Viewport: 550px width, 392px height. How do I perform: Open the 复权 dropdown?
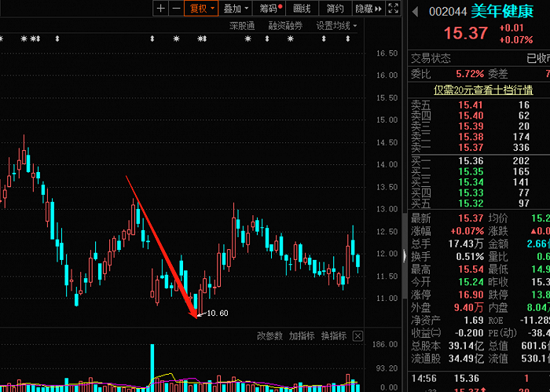(201, 9)
